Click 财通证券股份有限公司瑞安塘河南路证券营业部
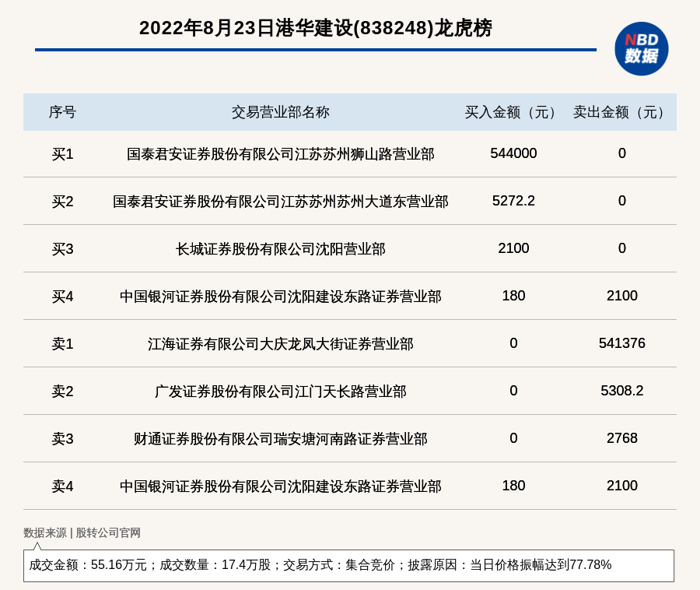Viewport: 700px width, 590px height. tap(280, 438)
